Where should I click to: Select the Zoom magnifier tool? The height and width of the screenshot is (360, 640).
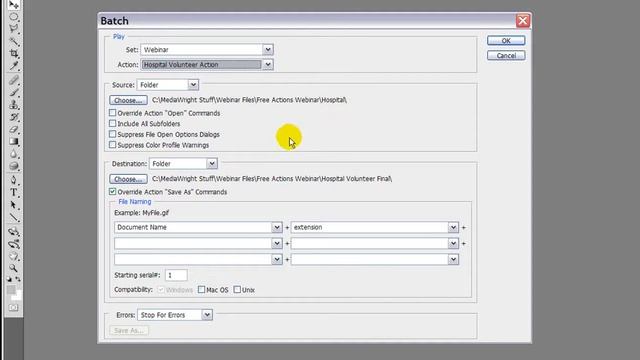14,268
